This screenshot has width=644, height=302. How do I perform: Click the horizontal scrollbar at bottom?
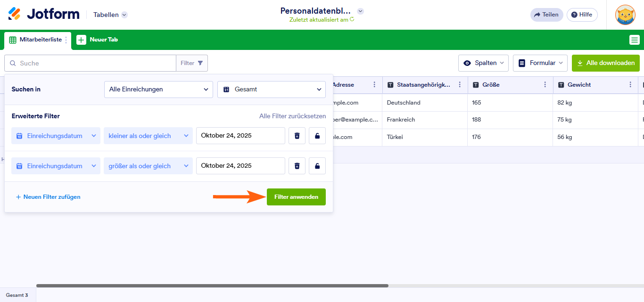click(212, 286)
